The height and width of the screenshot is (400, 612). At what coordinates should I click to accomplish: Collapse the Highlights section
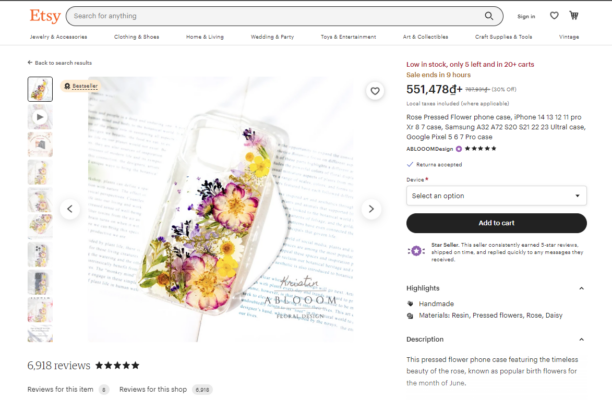pos(581,288)
